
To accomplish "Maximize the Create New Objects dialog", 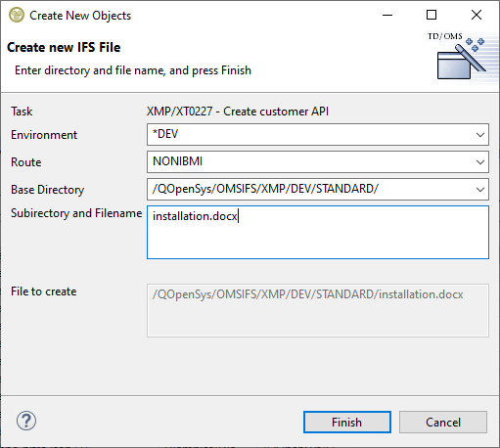I will pos(432,15).
